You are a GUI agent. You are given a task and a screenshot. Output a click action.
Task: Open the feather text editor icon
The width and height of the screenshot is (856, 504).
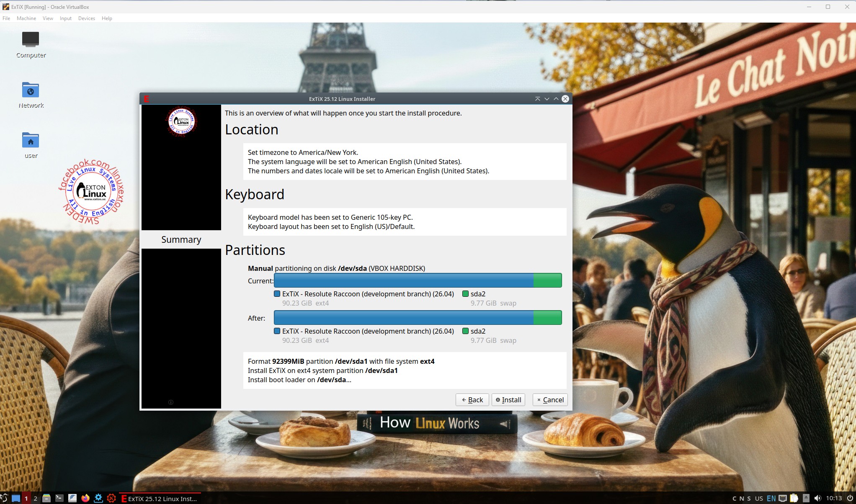(x=72, y=498)
